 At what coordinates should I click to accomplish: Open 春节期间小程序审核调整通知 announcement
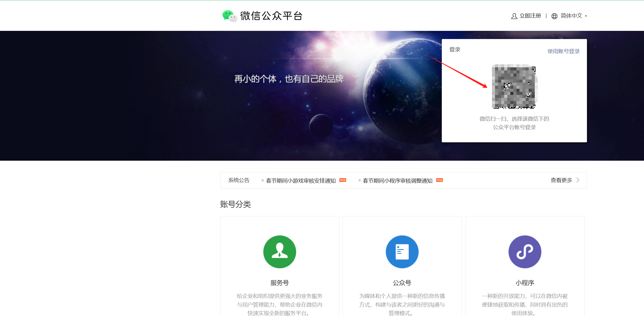[398, 181]
